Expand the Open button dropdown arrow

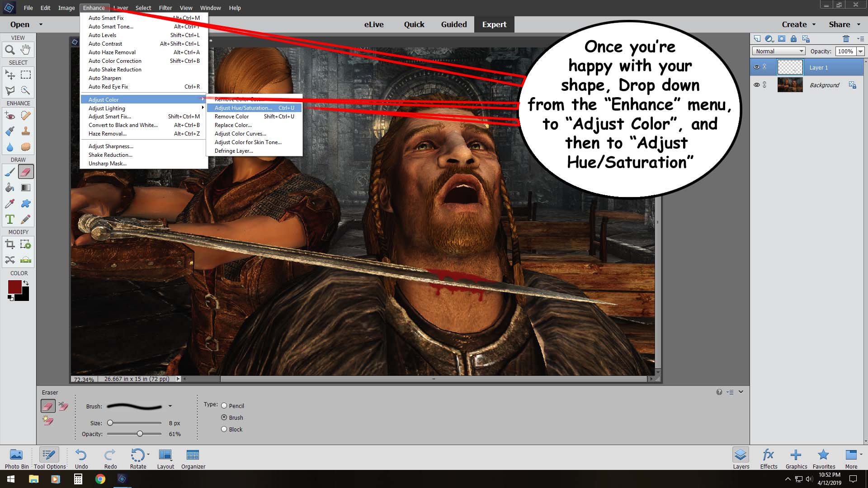41,24
